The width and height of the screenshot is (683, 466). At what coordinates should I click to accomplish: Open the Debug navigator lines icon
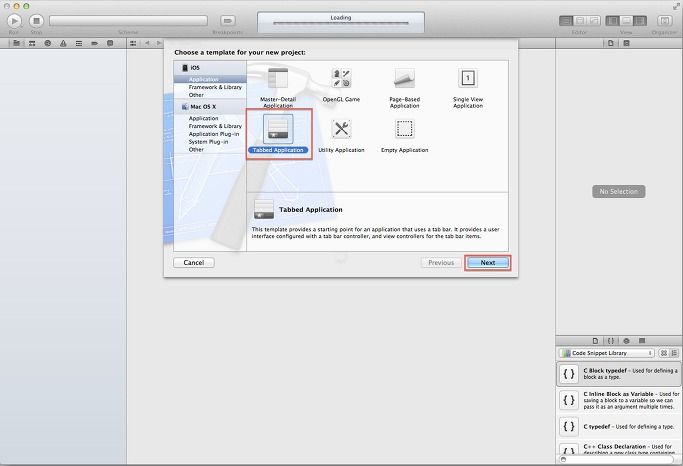point(79,43)
